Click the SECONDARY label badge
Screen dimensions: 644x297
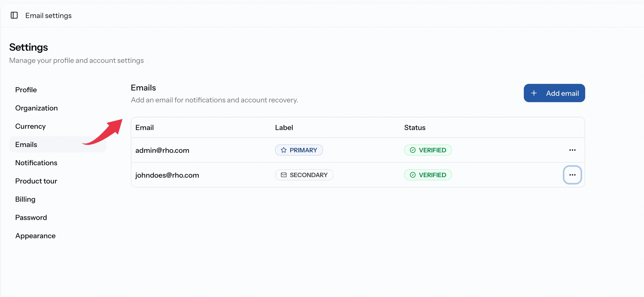click(x=304, y=175)
